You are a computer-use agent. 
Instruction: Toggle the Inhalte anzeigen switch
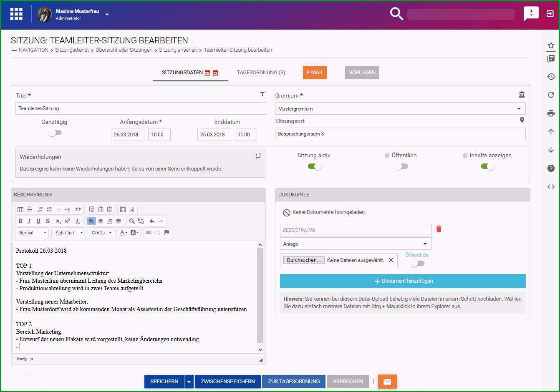coord(487,166)
